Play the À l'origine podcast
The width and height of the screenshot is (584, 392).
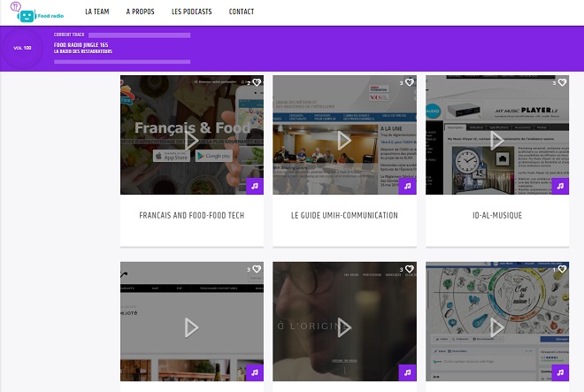click(x=344, y=328)
